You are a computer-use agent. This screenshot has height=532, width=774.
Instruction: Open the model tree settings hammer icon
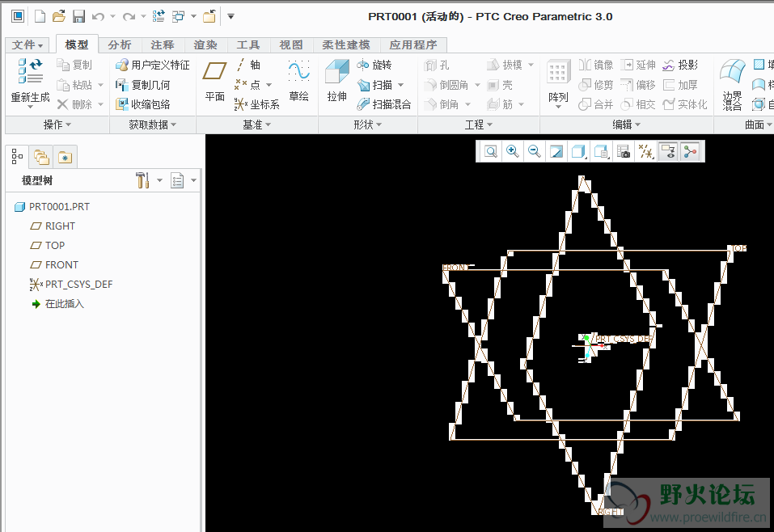142,180
